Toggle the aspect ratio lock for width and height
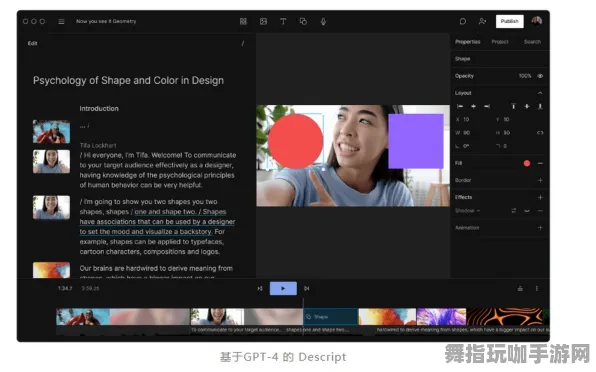The height and width of the screenshot is (372, 596). (x=540, y=133)
